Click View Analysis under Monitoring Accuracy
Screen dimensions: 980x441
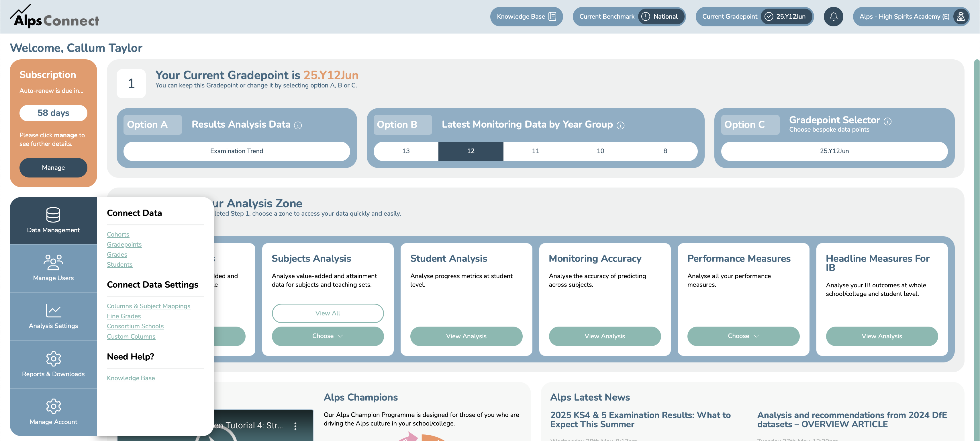[605, 336]
